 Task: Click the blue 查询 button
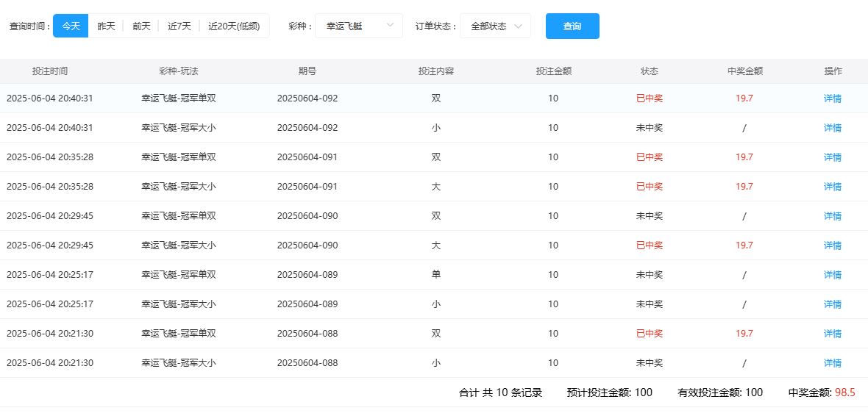[x=572, y=26]
